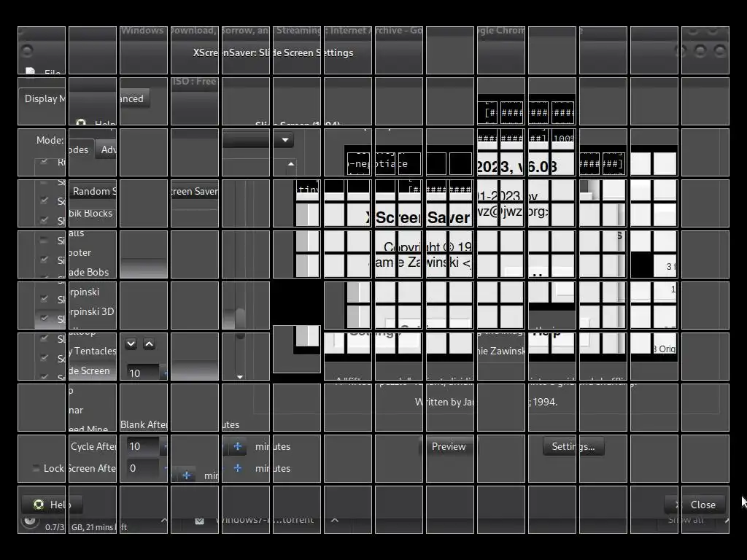Image resolution: width=747 pixels, height=560 pixels.
Task: Open the Settings... button
Action: click(573, 447)
